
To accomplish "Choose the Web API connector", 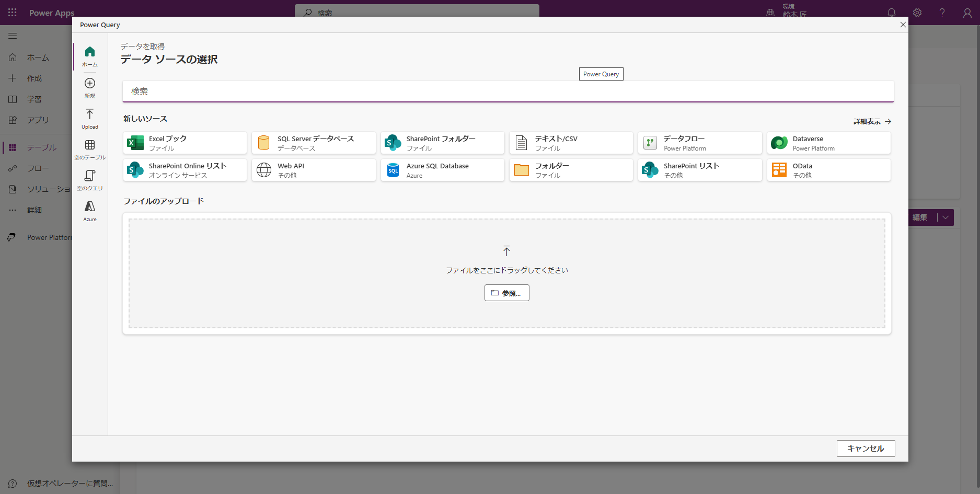I will 313,169.
